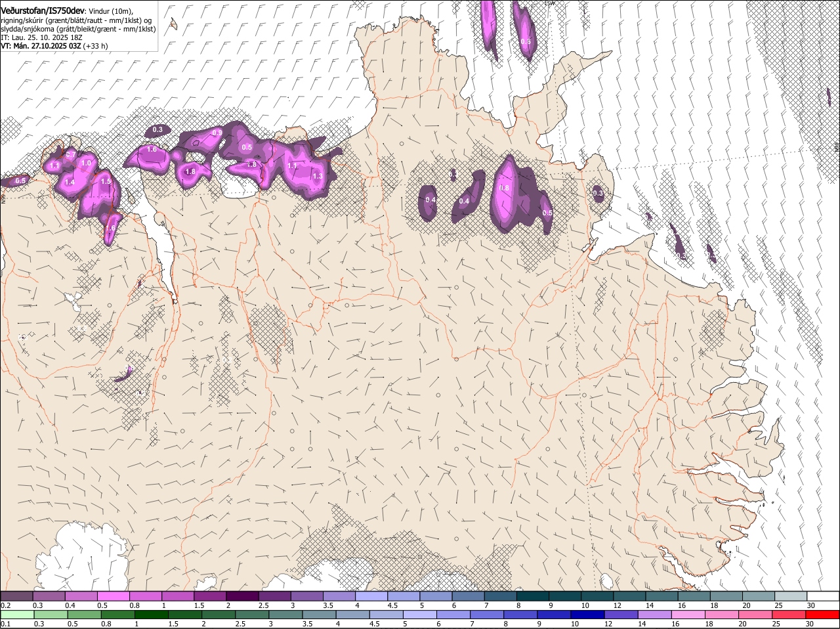
Task: Bottom legend row: swatch between 2.5 and 3
Action: click(253, 615)
